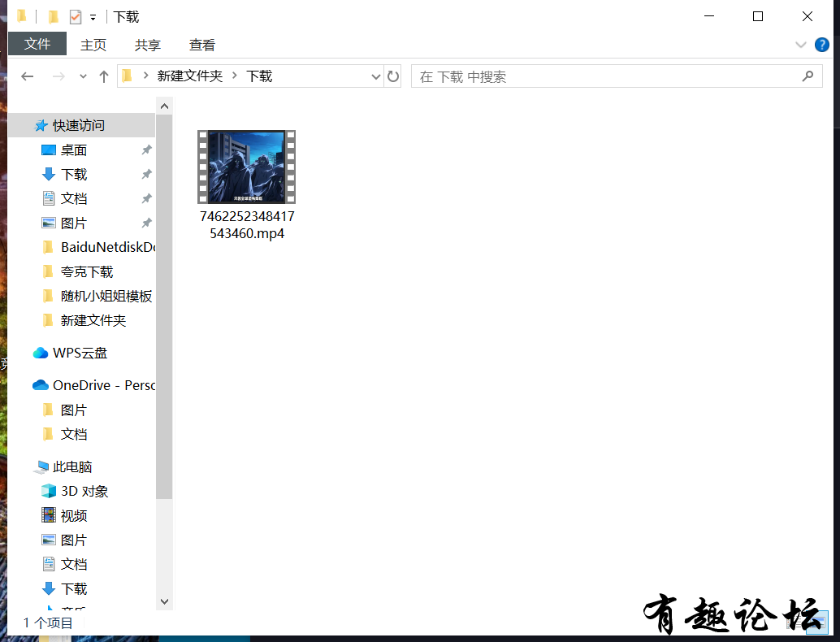Viewport: 840px width, 642px height.
Task: Click filename 7462252348417543460.mp4
Action: 247,224
